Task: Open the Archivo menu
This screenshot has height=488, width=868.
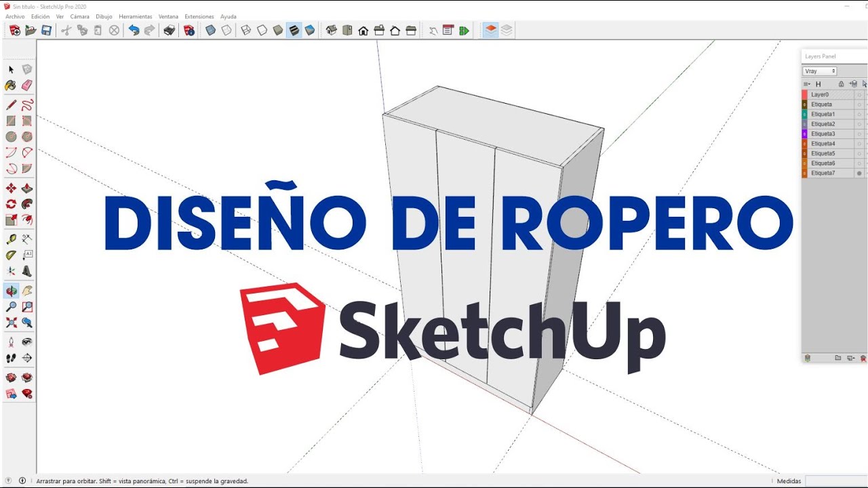Action: pos(15,16)
